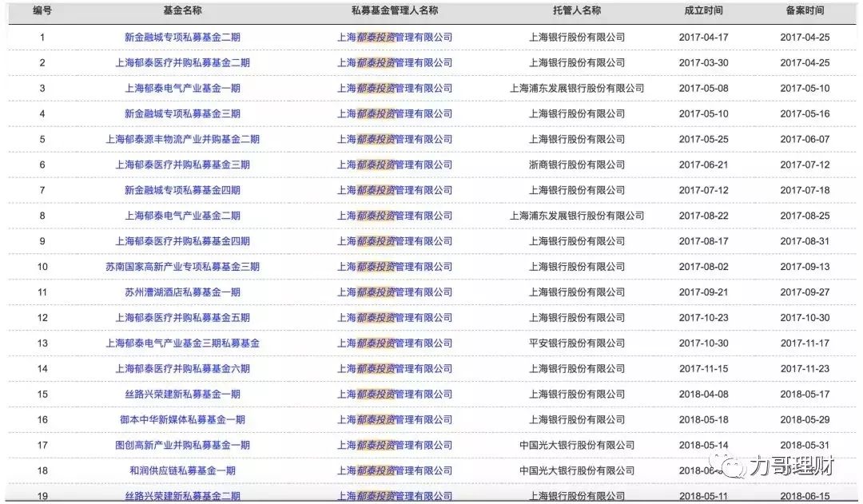Open 苏州漕湖酒店私募基金一期 fund details
This screenshot has height=504, width=863.
[x=182, y=292]
